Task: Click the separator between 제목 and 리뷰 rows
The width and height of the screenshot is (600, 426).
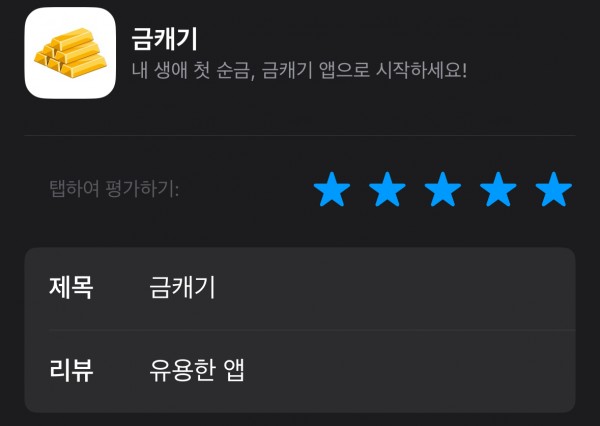Action: pyautogui.click(x=312, y=330)
